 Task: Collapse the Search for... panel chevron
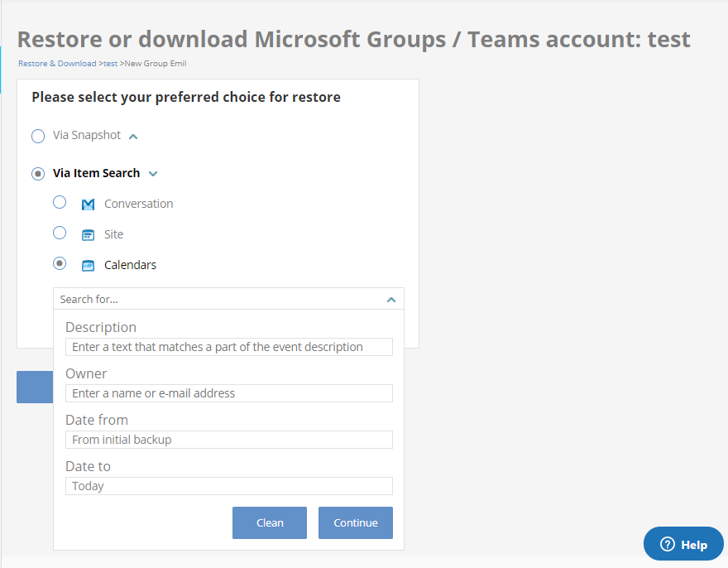pyautogui.click(x=391, y=300)
